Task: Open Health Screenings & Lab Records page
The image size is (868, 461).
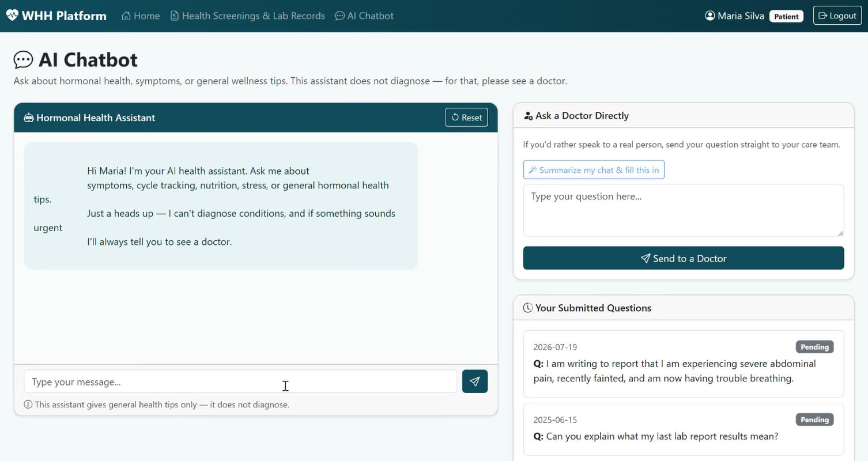Action: click(x=248, y=16)
